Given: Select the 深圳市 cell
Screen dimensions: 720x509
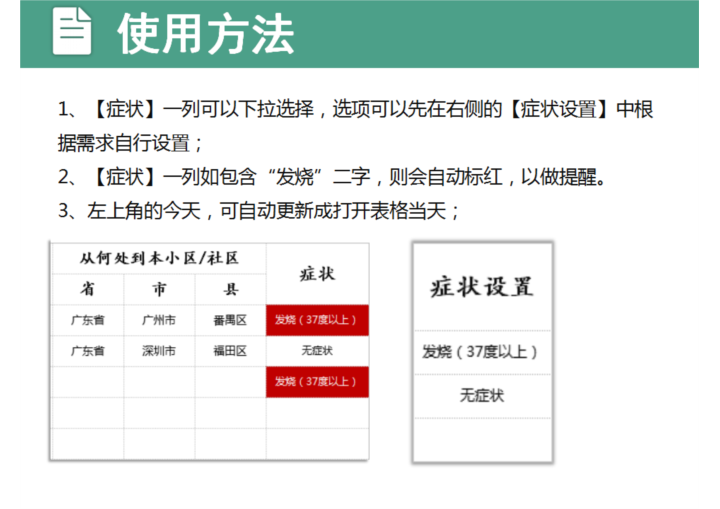Looking at the screenshot, I should (x=159, y=351).
